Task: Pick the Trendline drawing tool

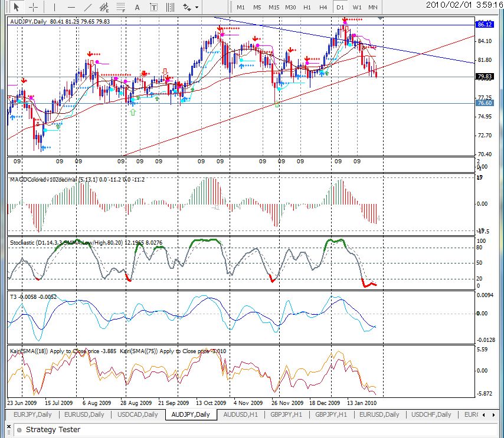Action: point(88,6)
